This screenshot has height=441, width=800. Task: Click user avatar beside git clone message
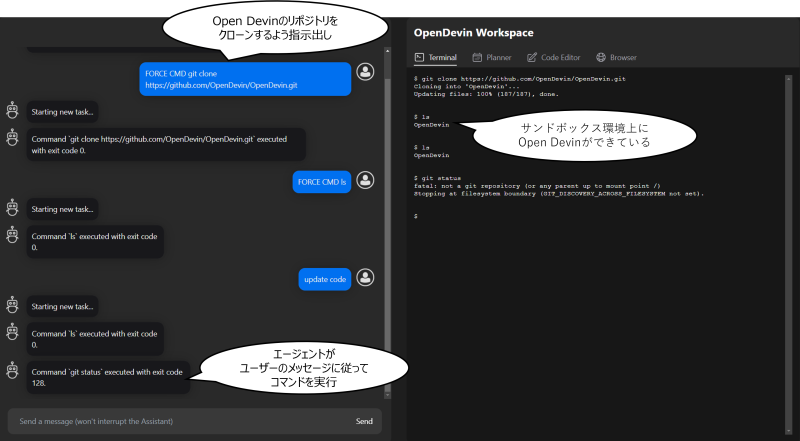coord(365,72)
